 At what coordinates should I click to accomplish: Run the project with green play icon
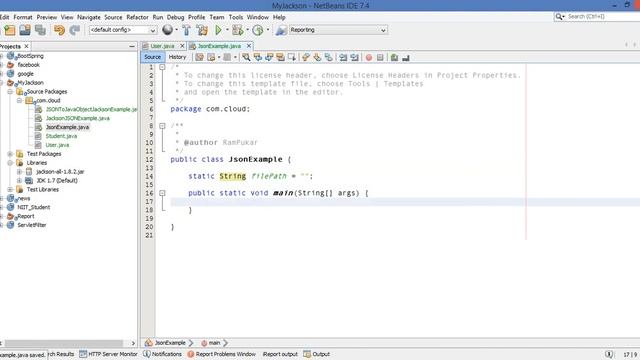click(x=218, y=30)
